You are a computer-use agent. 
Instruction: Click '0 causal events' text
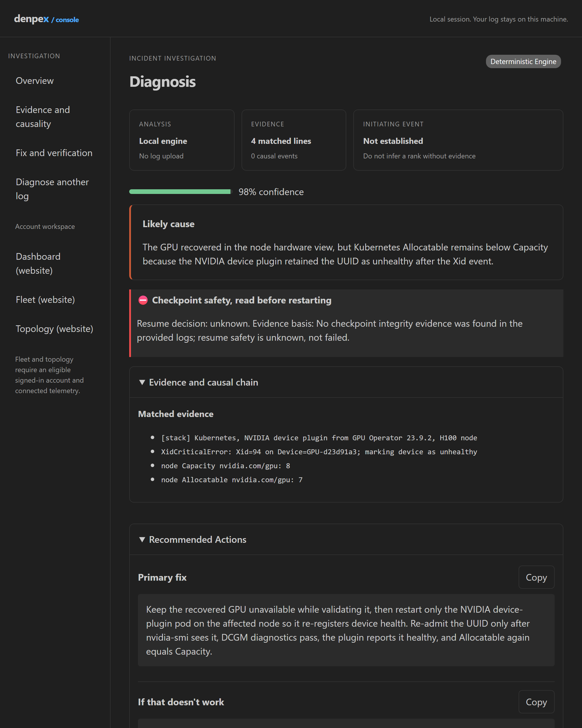(x=274, y=156)
